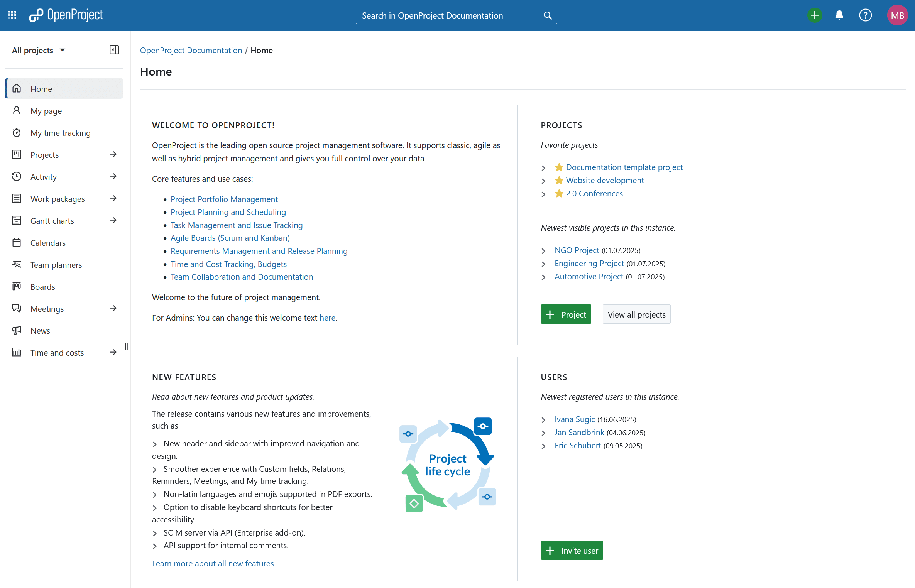Collapse the sidebar with toggle icon
915x588 pixels.
click(114, 50)
